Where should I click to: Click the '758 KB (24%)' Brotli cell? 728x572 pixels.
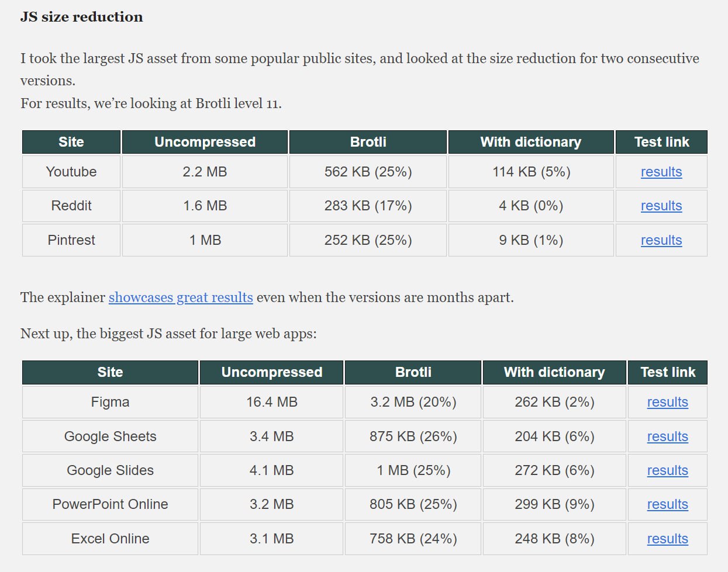[413, 539]
